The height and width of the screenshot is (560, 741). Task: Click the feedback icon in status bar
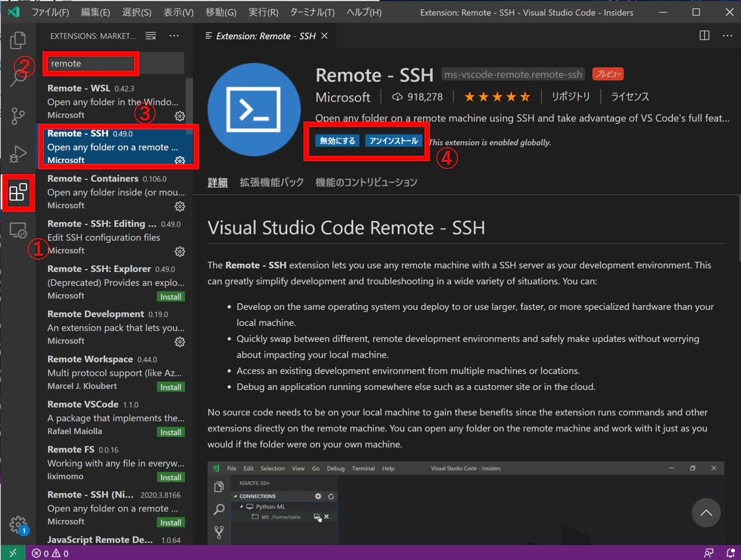point(709,554)
